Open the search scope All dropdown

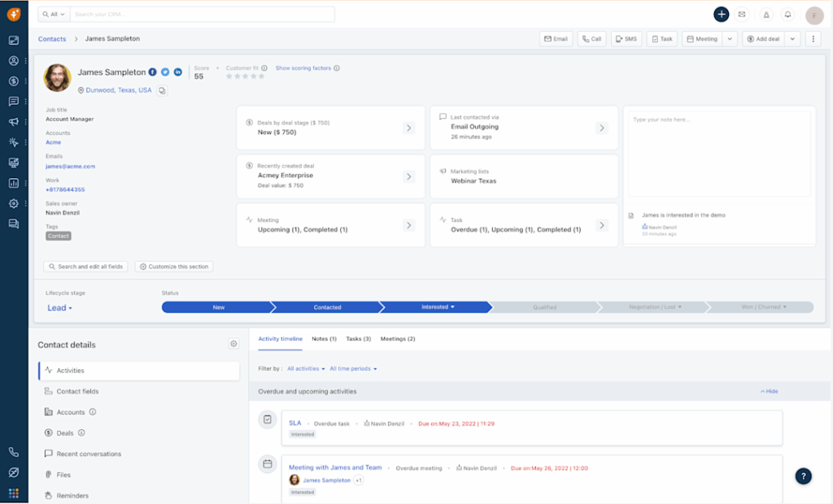(54, 15)
